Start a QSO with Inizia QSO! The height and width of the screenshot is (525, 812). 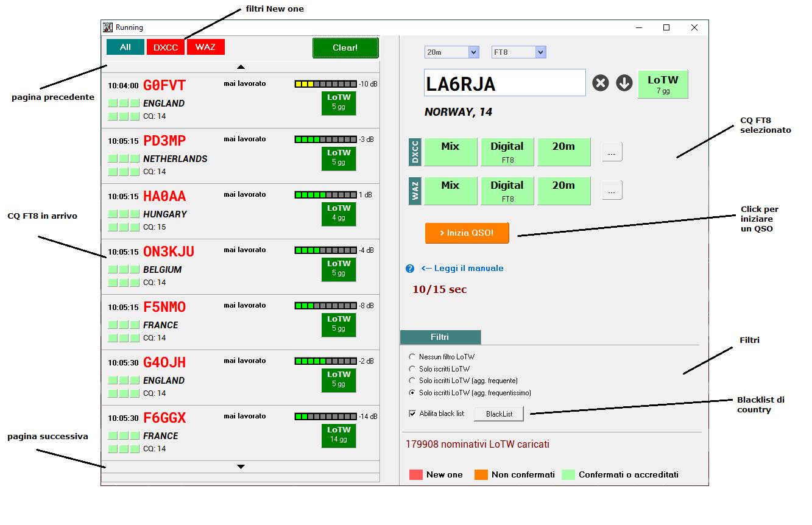coord(467,233)
